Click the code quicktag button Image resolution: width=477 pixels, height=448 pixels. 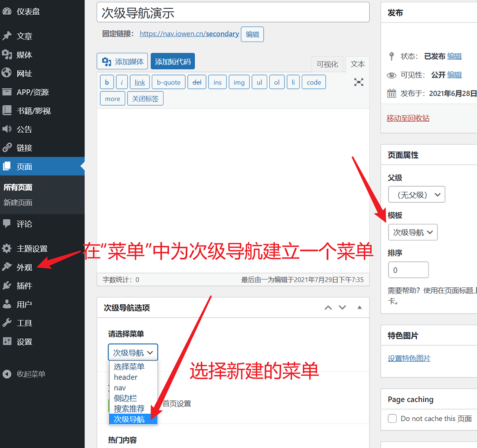pos(314,82)
